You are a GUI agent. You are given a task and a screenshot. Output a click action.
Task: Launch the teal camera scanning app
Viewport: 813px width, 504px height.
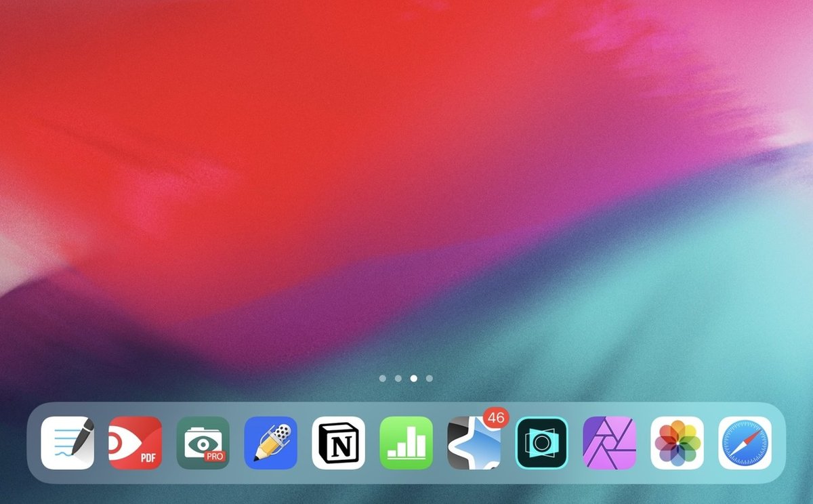tap(542, 443)
